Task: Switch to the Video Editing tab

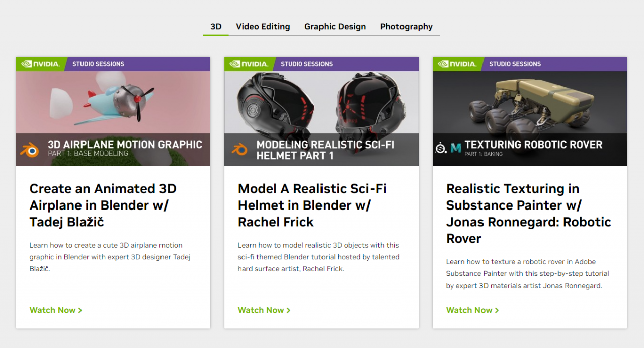Action: click(x=263, y=27)
